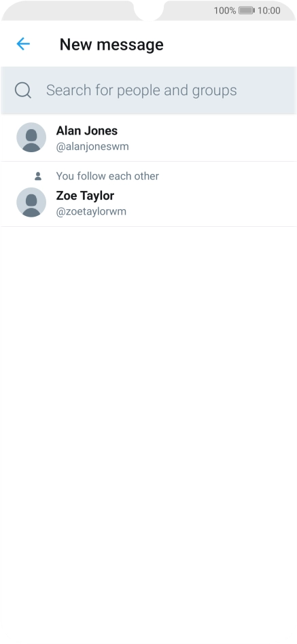Click Zoe Taylor name text
This screenshot has width=297, height=644.
point(85,196)
